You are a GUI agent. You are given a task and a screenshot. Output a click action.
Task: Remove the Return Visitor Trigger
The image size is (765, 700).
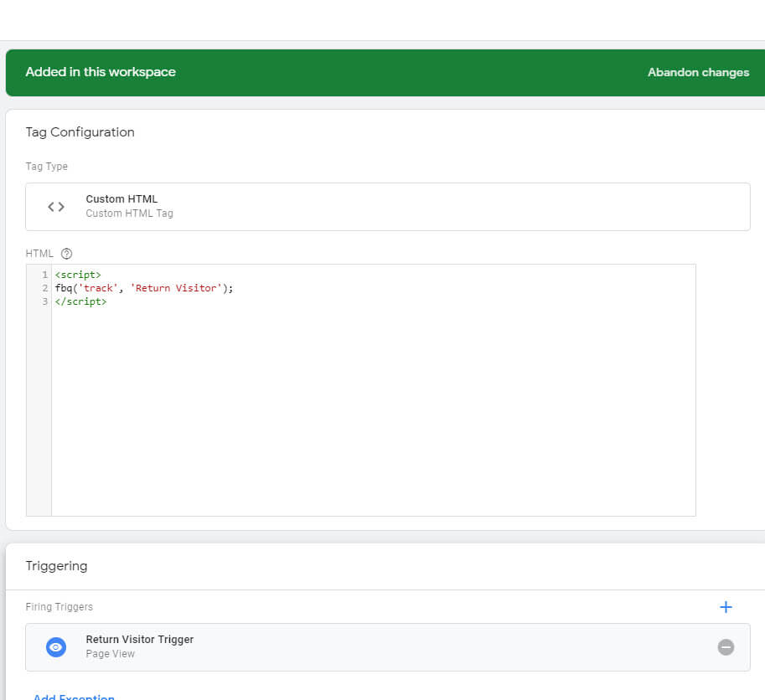[x=726, y=647]
